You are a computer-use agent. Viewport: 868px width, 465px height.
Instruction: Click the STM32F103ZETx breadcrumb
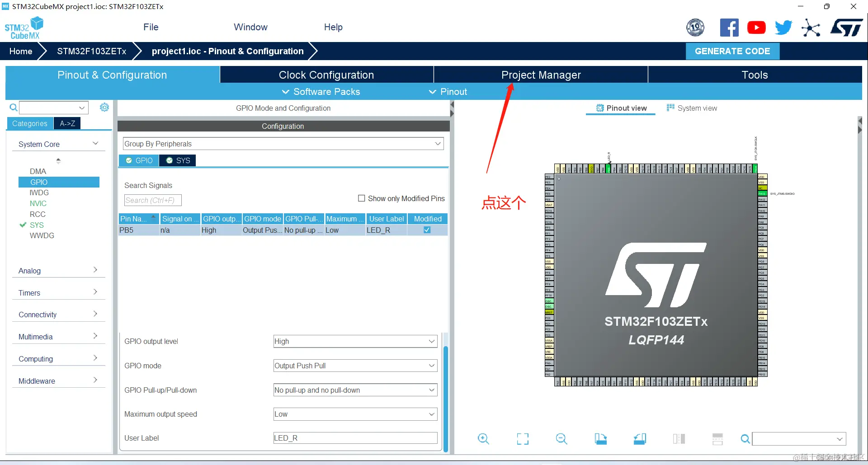coord(92,52)
